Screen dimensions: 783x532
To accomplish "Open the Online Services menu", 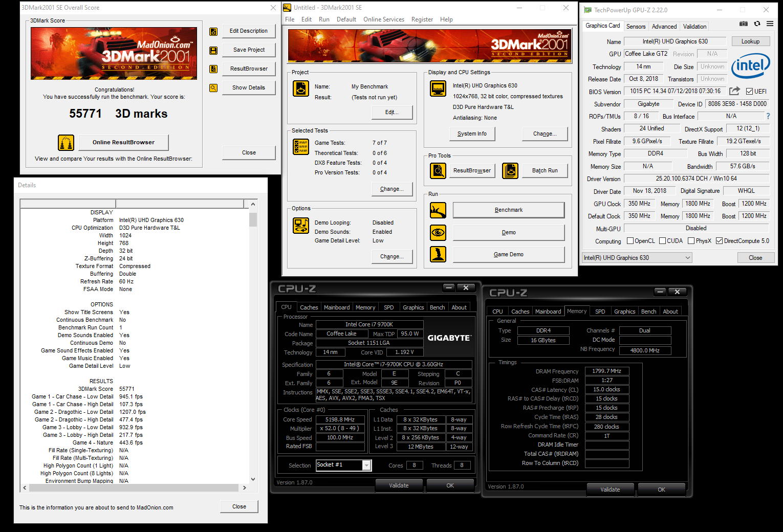I will (384, 19).
